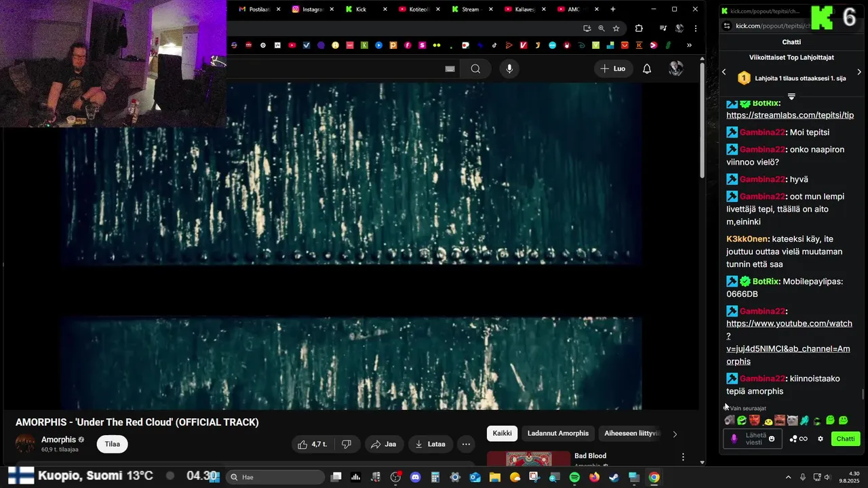Show hidden system tray icons
The width and height of the screenshot is (868, 488).
788,477
